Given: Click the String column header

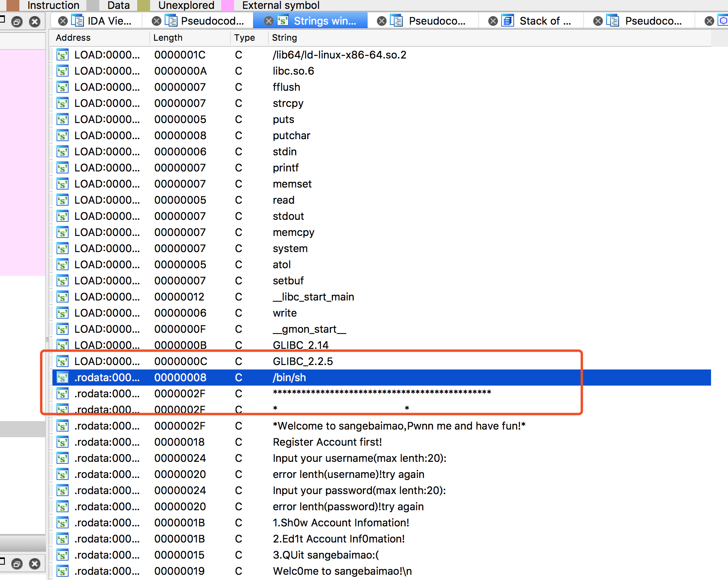Looking at the screenshot, I should [285, 38].
